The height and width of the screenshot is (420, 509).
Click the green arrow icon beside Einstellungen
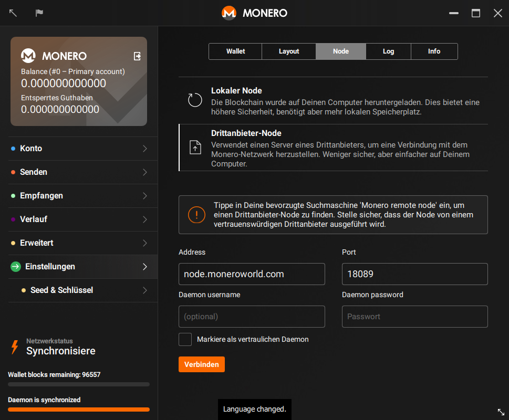click(16, 267)
